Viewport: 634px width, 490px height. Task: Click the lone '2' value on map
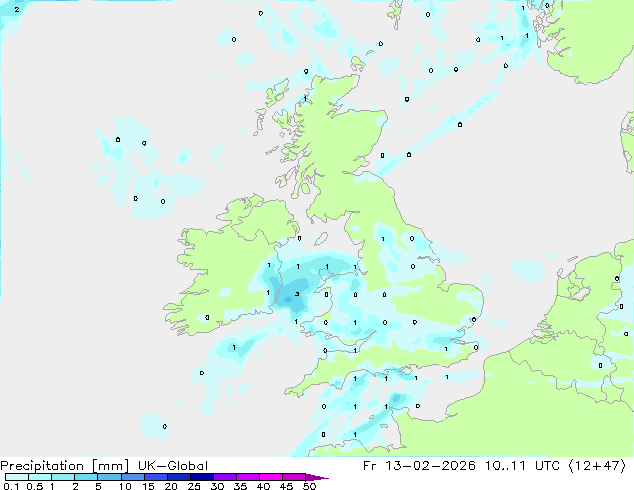click(x=17, y=9)
